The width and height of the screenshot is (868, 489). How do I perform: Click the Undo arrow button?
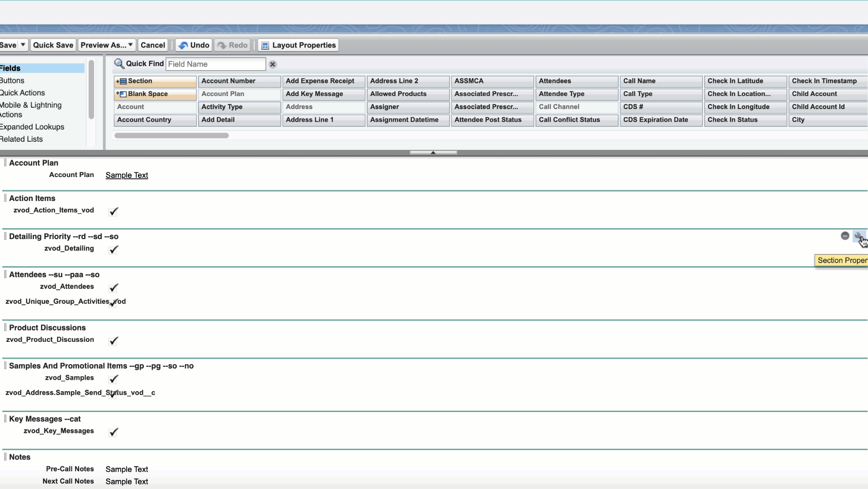pos(194,45)
